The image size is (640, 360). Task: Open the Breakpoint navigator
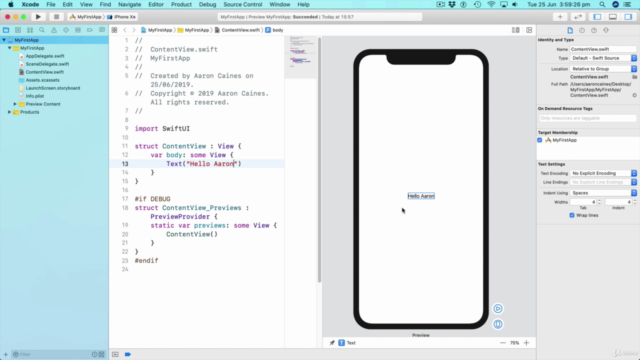(x=90, y=30)
